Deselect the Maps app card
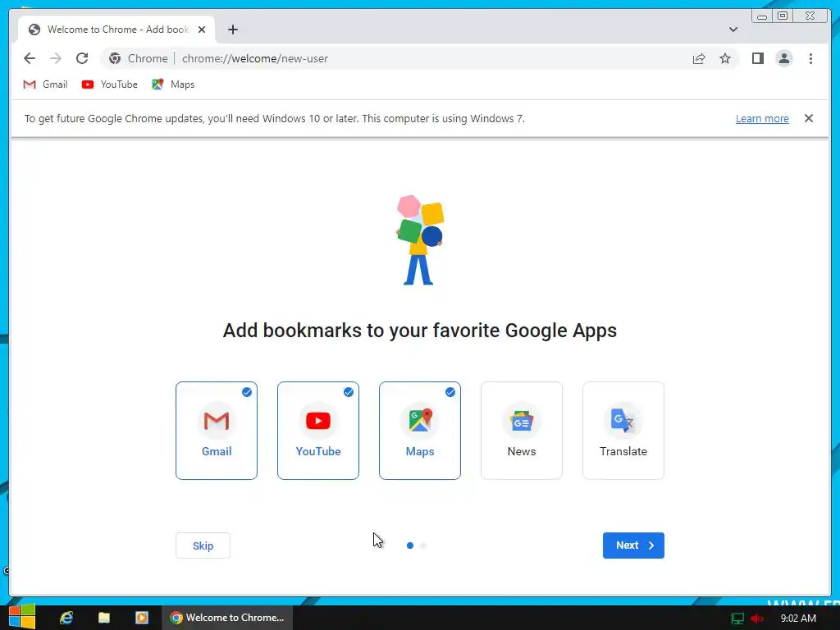 [x=420, y=431]
